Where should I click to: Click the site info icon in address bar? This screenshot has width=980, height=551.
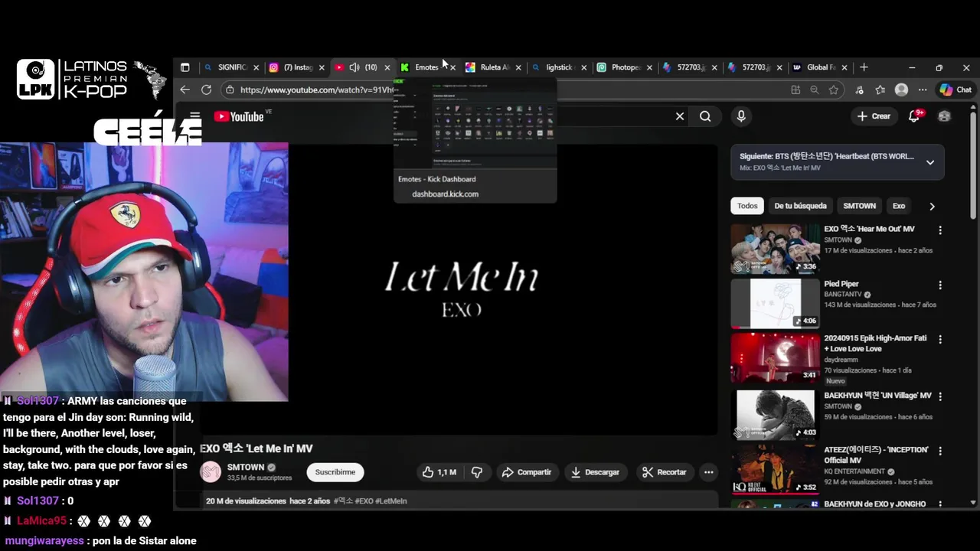pyautogui.click(x=230, y=90)
